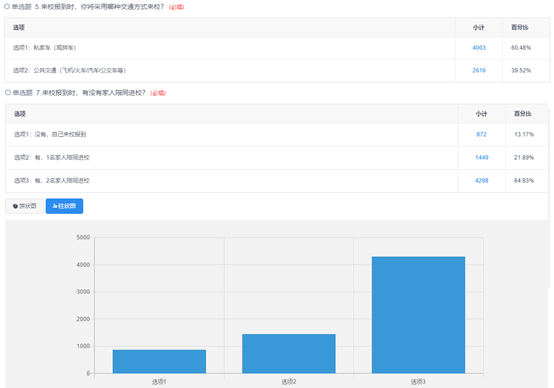554x388 pixels.
Task: Click the circle icon beside question 7
Action: tap(8, 93)
